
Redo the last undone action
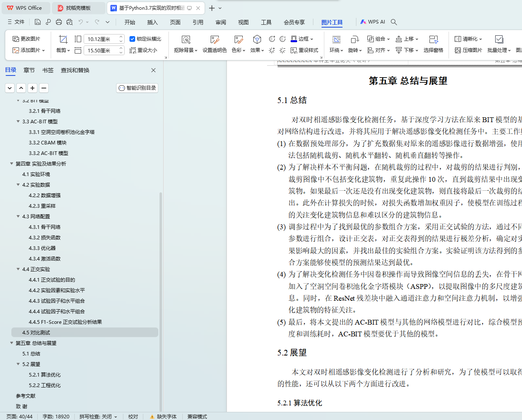click(x=97, y=22)
